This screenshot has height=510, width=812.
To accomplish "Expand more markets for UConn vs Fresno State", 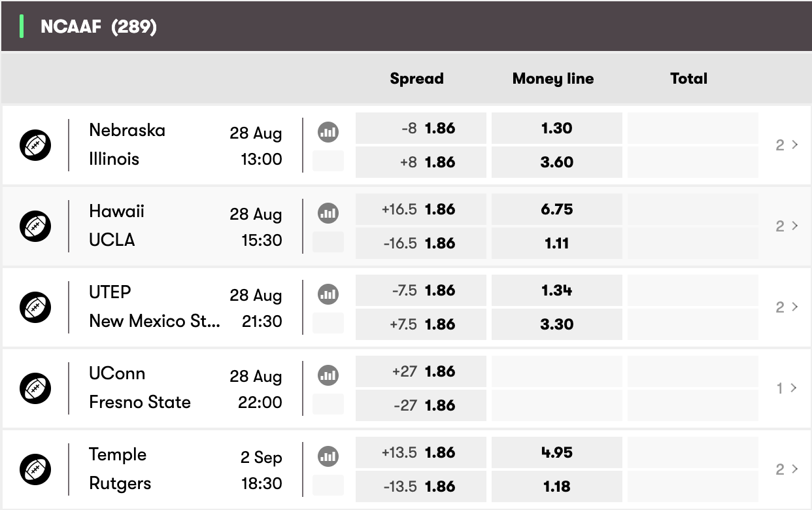I will (787, 388).
